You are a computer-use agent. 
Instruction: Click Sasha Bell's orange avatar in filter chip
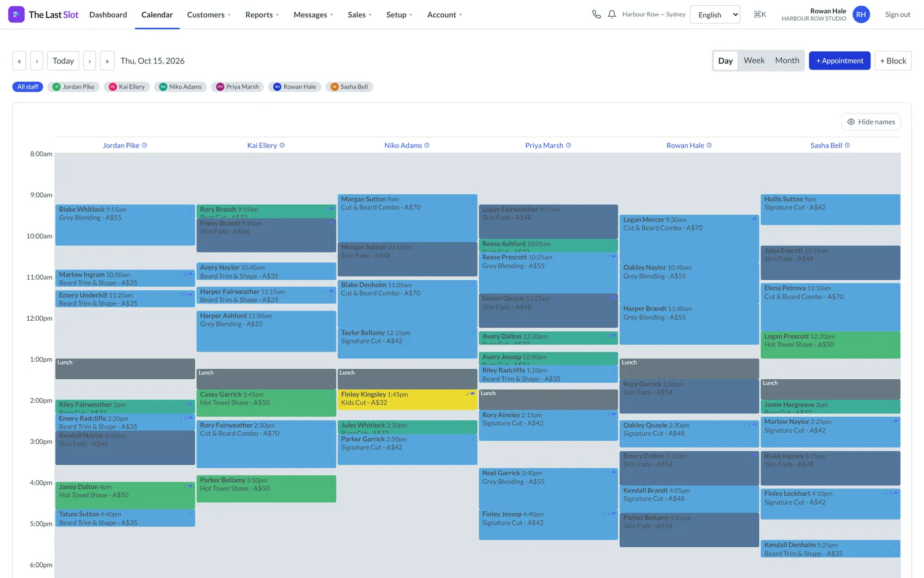pyautogui.click(x=334, y=87)
